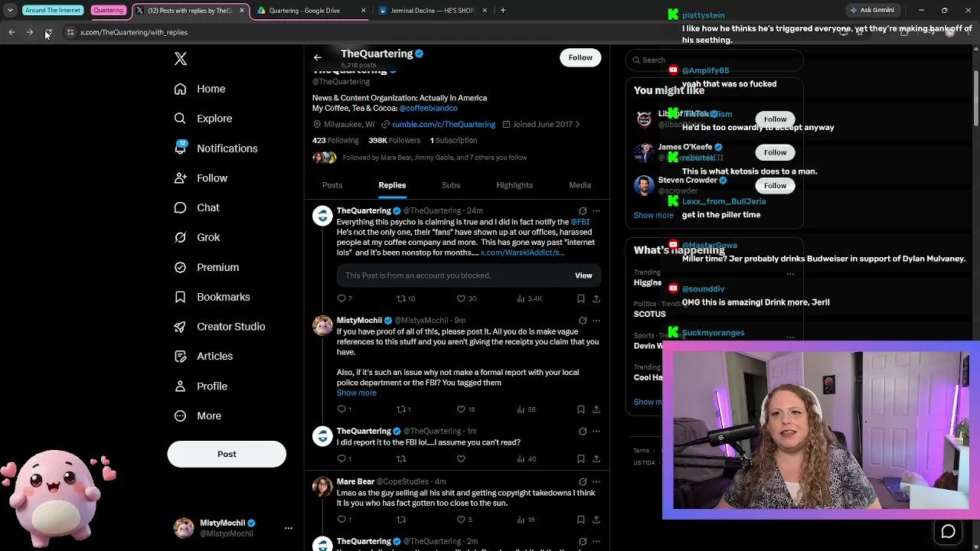
Task: Like the "I did report it to the FBI" reply
Action: (461, 459)
